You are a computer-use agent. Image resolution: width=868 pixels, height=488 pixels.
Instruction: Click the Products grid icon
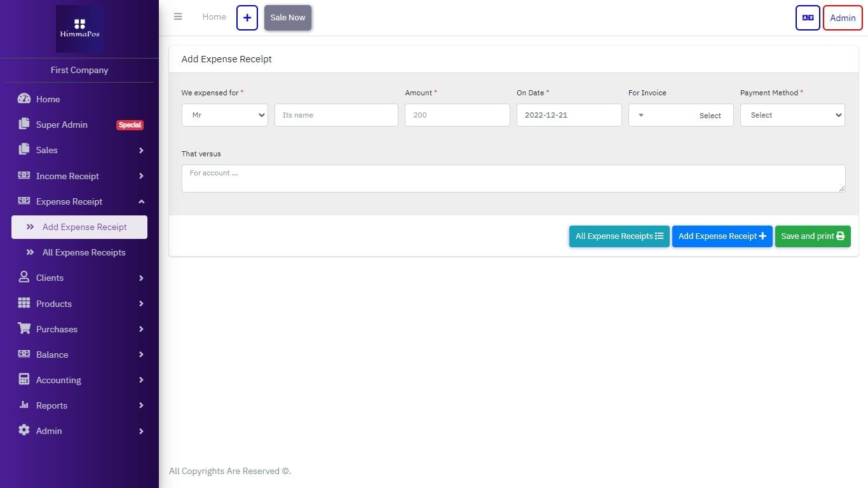point(24,303)
